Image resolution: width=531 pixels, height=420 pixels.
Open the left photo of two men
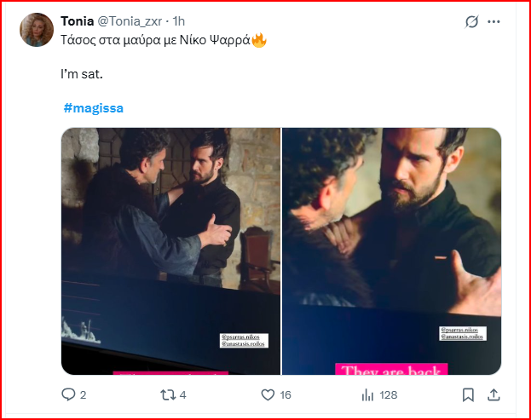coord(170,250)
